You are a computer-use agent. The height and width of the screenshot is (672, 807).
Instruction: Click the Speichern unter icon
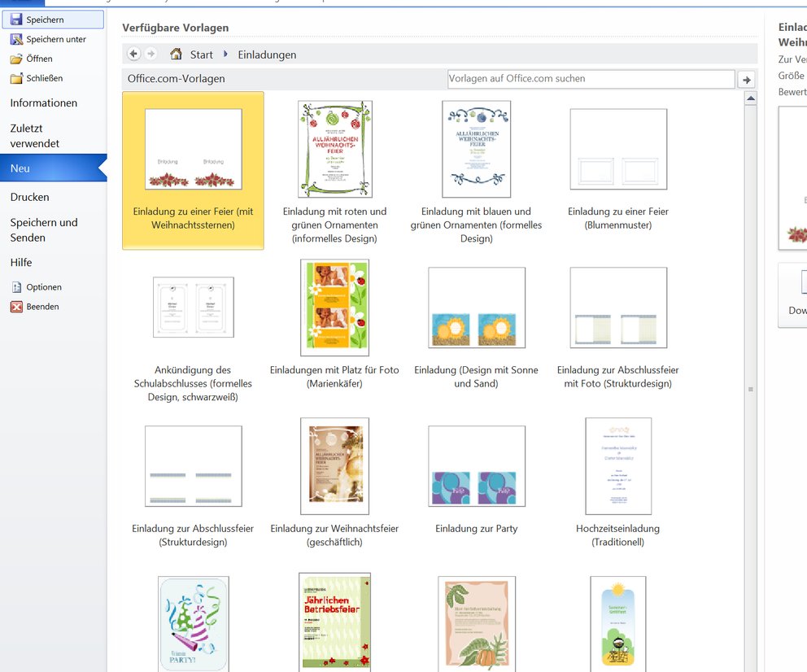click(x=16, y=39)
